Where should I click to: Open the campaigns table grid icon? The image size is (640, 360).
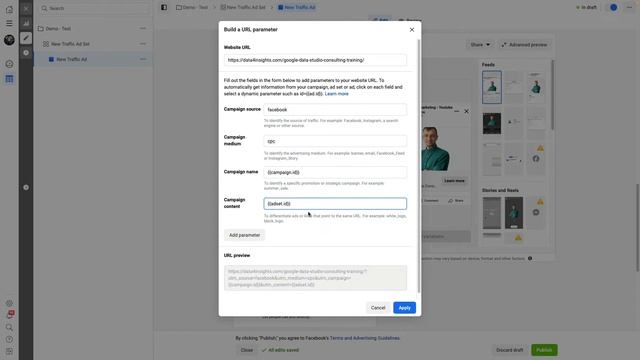9,79
